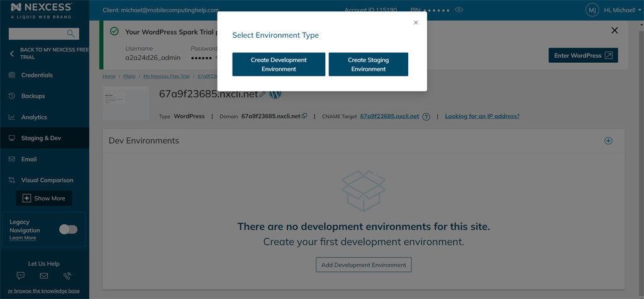Screen dimensions: 644x299
Task: Click the site title 67a9f23685.nxcli.net
Action: (x=209, y=94)
